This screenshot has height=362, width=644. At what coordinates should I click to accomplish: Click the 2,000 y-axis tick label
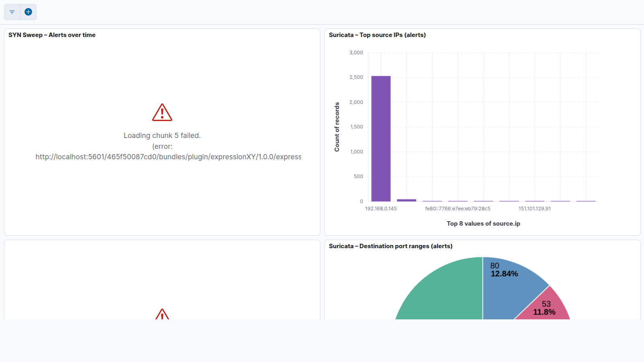coord(356,102)
